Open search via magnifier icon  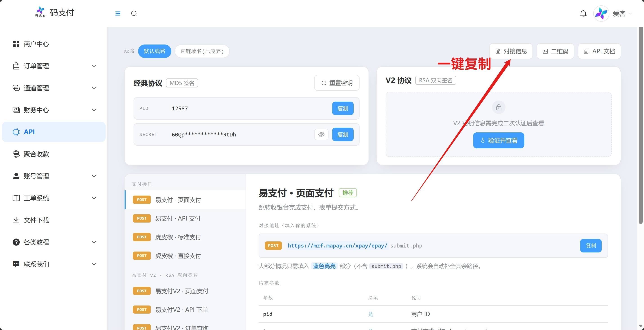point(134,13)
